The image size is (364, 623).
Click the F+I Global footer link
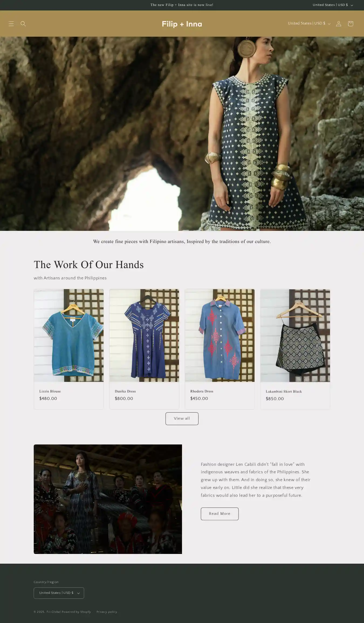click(x=54, y=612)
